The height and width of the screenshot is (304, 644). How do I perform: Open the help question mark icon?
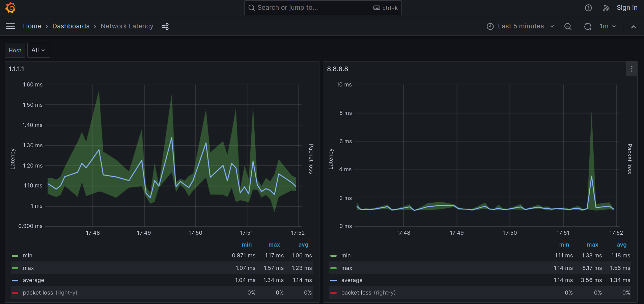point(588,8)
